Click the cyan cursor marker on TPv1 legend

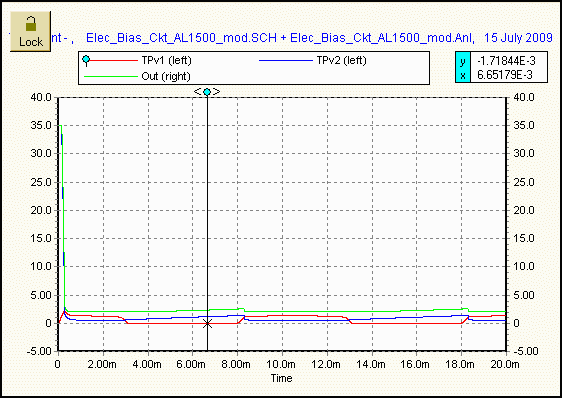tap(86, 60)
